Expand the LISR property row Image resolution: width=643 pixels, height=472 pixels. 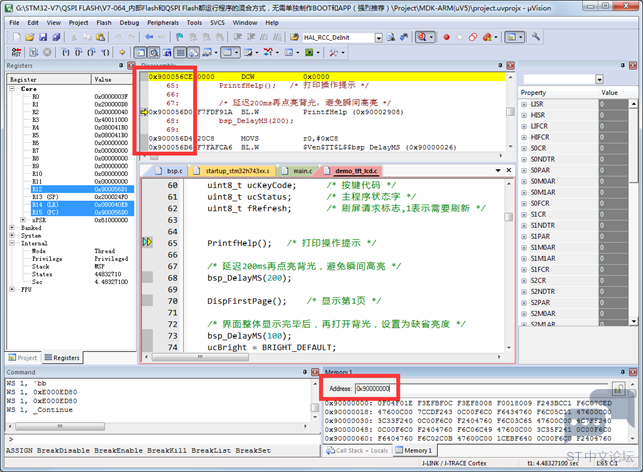click(524, 104)
